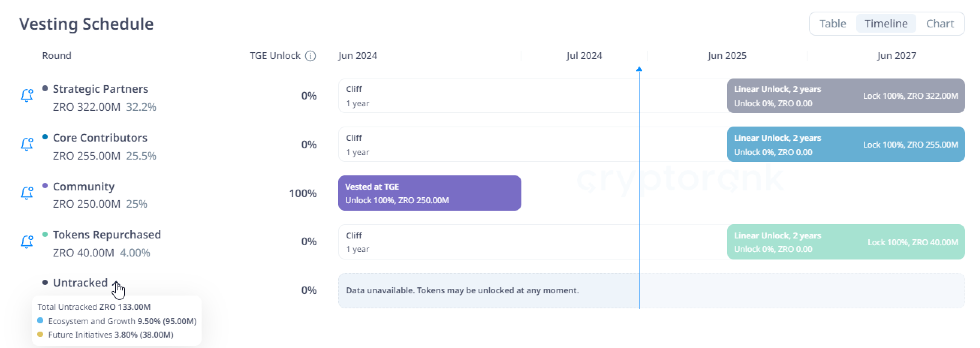Click the Strategic Partners Linear Unlock bar
The width and height of the screenshot is (980, 348).
click(x=846, y=96)
